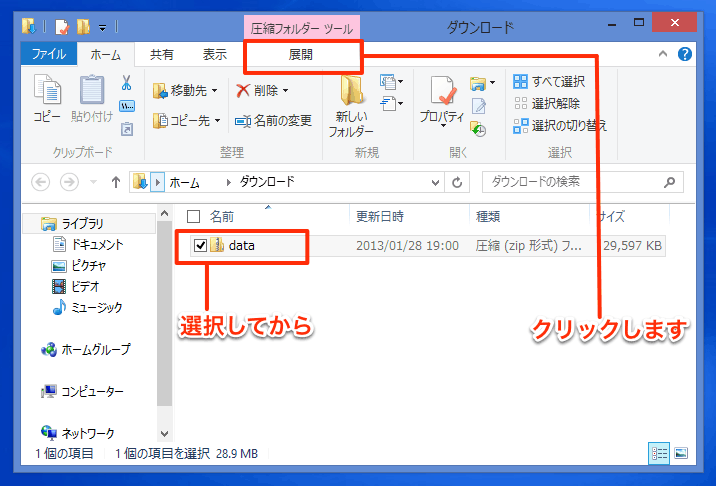Click navigation pane scrollbar down arrow
Image resolution: width=716 pixels, height=486 pixels.
tap(164, 433)
